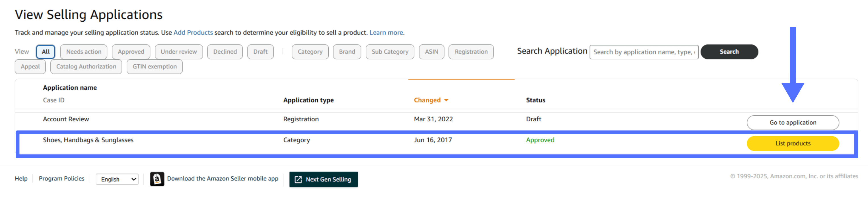The height and width of the screenshot is (206, 868).
Task: Filter by Needs action
Action: (84, 52)
